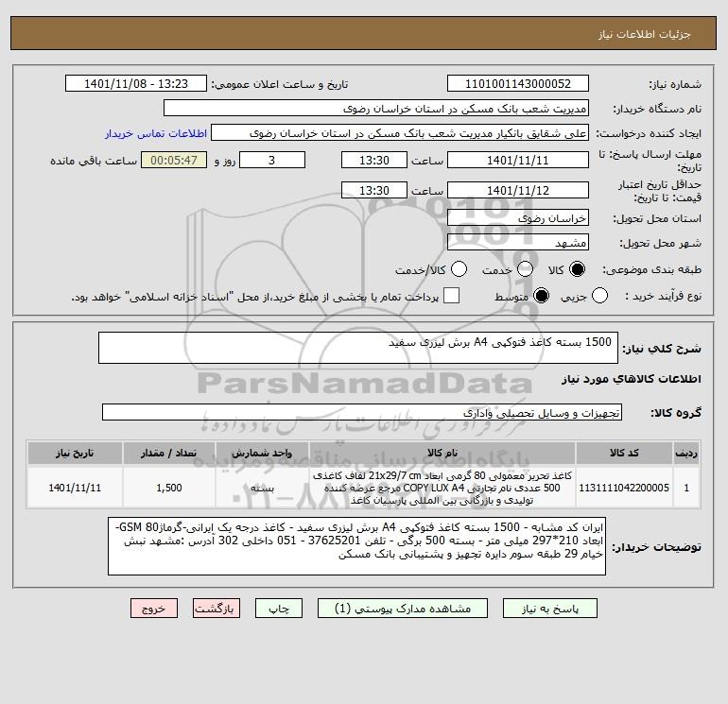Click the announcement date field 1401/11/08 - 13:23
728x704 pixels.
(x=136, y=83)
